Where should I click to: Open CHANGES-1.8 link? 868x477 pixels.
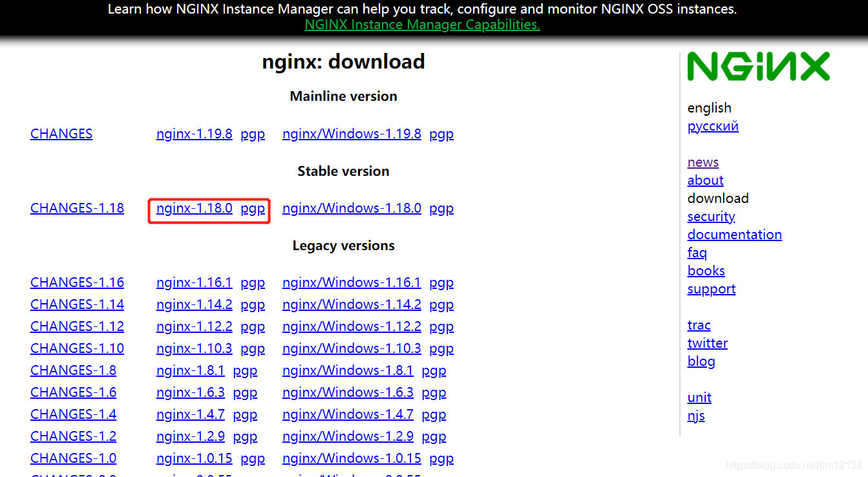(x=73, y=370)
